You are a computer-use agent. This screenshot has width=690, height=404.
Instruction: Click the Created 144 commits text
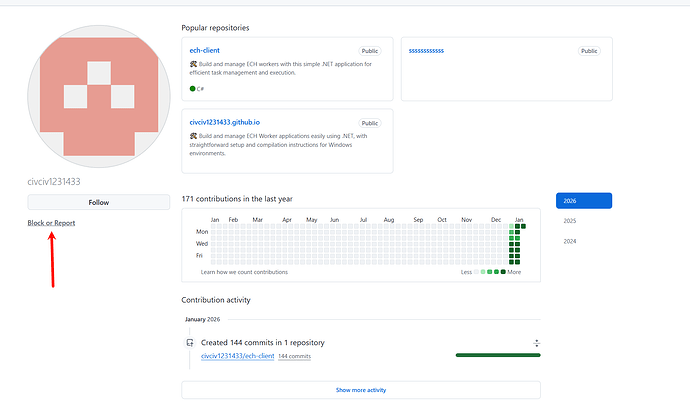pyautogui.click(x=263, y=342)
